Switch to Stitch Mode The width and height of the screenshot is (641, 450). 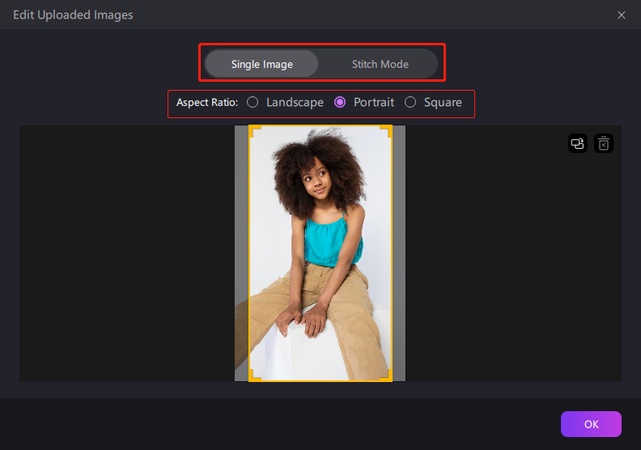click(x=380, y=64)
